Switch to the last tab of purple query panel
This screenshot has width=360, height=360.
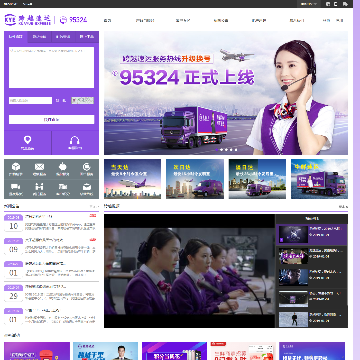(87, 37)
